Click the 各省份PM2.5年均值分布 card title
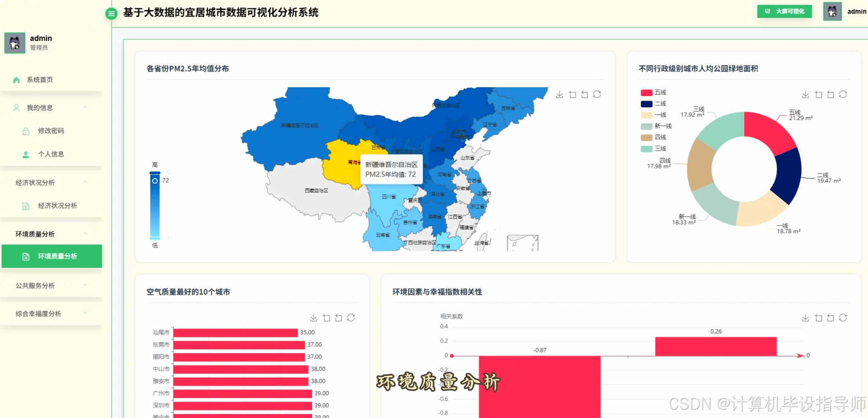Image resolution: width=868 pixels, height=418 pixels. 187,69
